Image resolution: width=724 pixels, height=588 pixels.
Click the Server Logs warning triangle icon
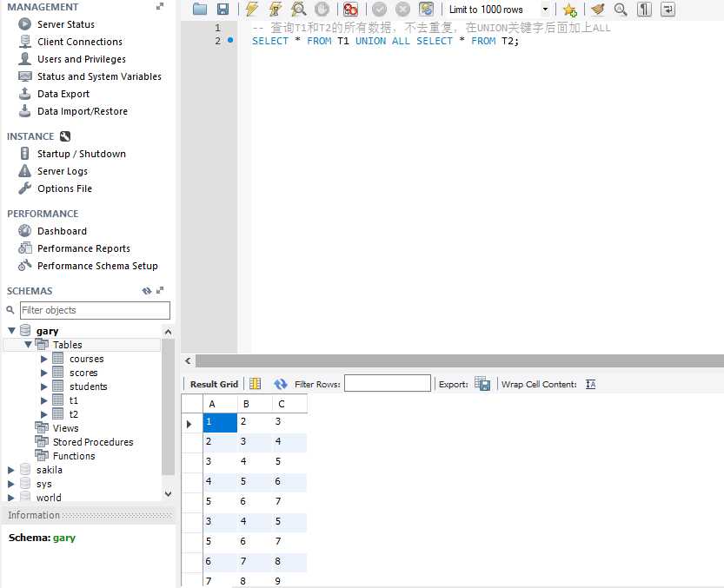tap(25, 171)
